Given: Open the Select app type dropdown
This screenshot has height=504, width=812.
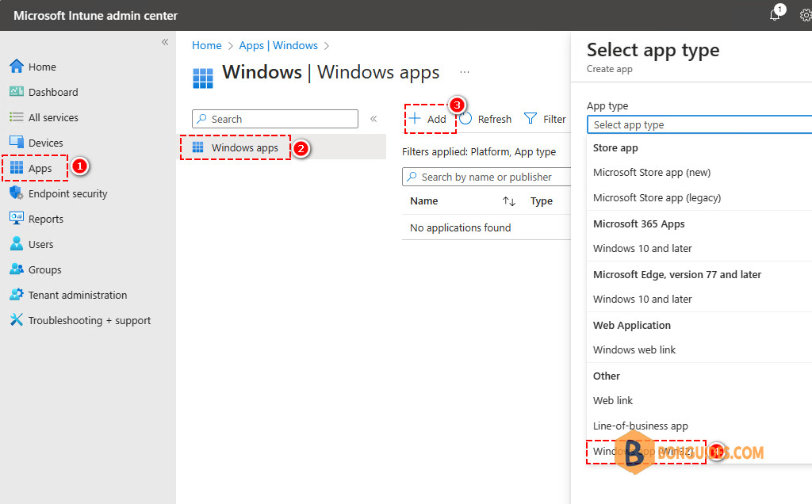Looking at the screenshot, I should [699, 124].
